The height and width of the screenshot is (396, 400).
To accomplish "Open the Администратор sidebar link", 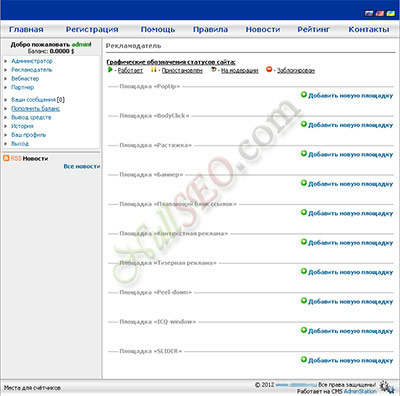I will click(x=32, y=61).
